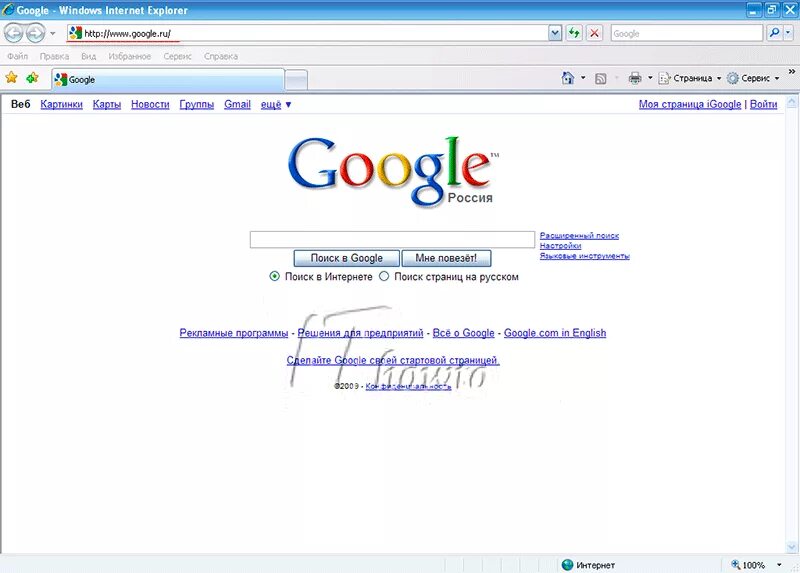Click the Поиск в Google button
Image resolution: width=800 pixels, height=573 pixels.
pyautogui.click(x=346, y=258)
